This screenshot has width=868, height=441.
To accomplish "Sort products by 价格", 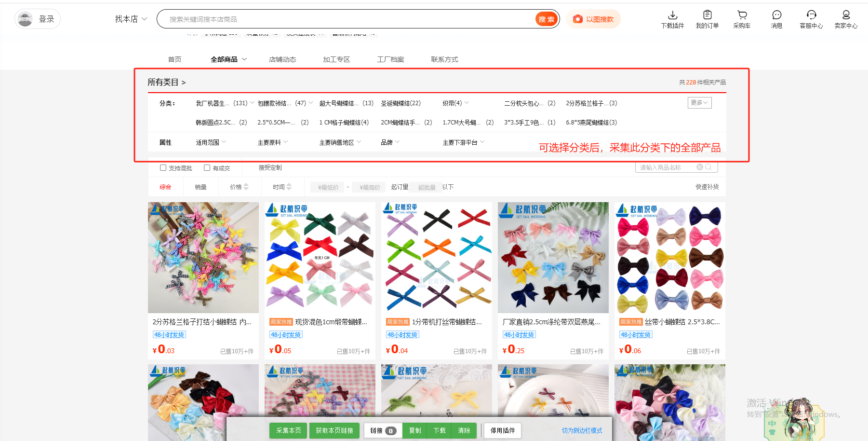I will [x=239, y=187].
